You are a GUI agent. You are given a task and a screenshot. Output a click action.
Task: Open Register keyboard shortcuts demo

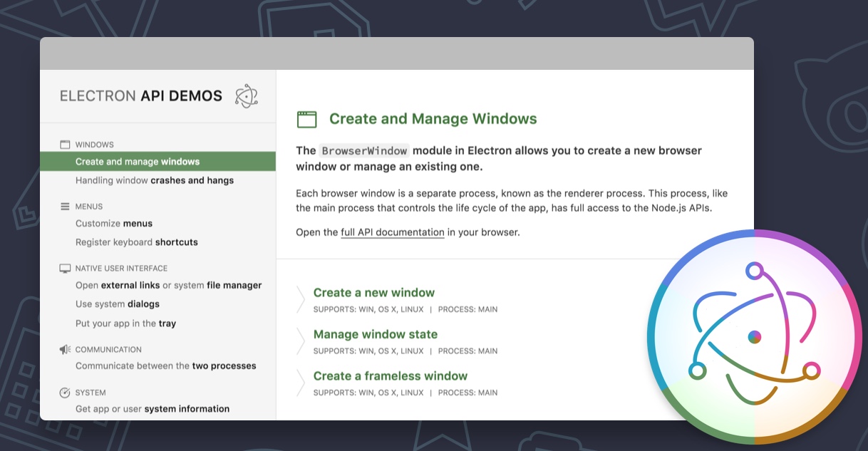(x=137, y=242)
